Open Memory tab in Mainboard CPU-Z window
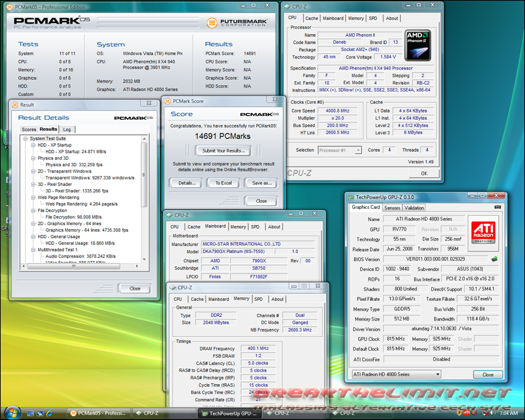525x420 pixels. pos(238,227)
